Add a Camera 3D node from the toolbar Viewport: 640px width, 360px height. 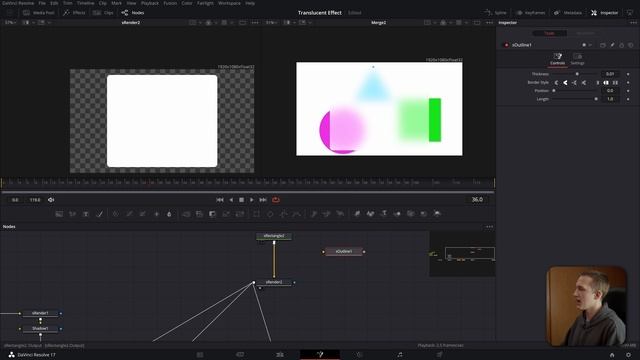pyautogui.click(x=411, y=214)
